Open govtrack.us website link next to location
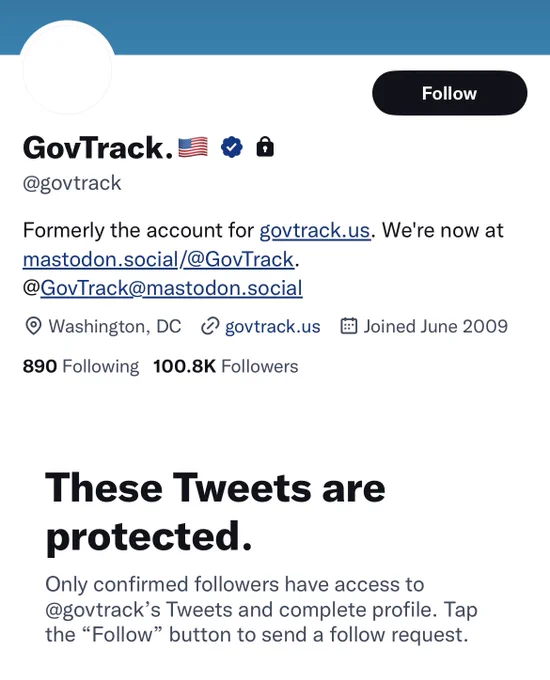The height and width of the screenshot is (680, 550). [272, 327]
